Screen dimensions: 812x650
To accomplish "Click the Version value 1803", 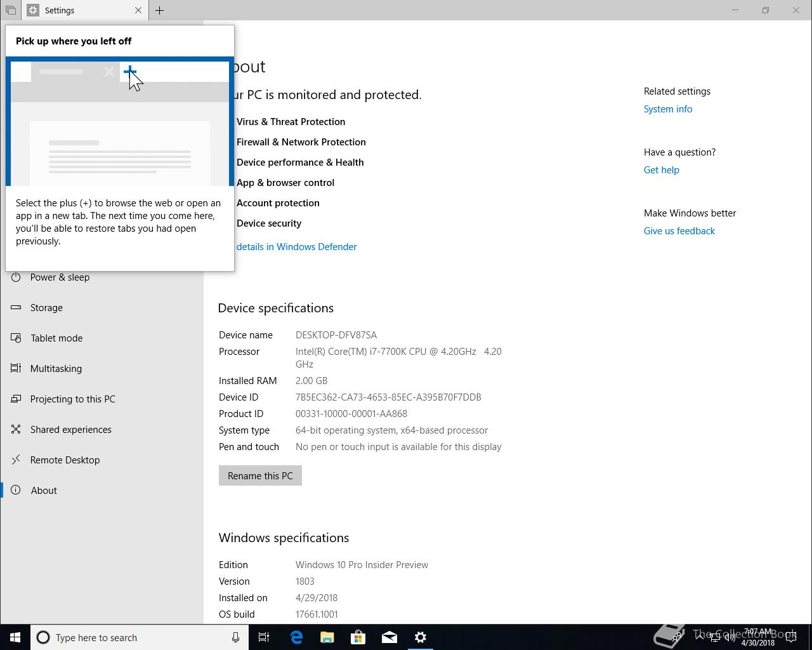I will point(304,581).
